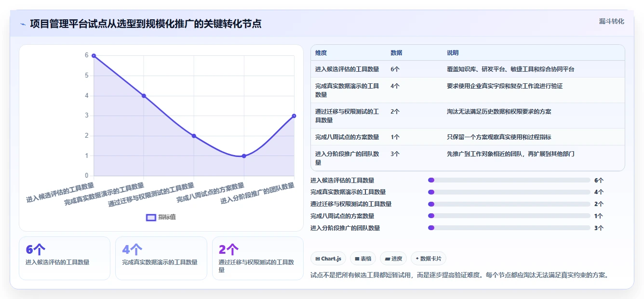The height and width of the screenshot is (299, 644).
Task: Click the 4个 stat card
Action: click(x=161, y=258)
